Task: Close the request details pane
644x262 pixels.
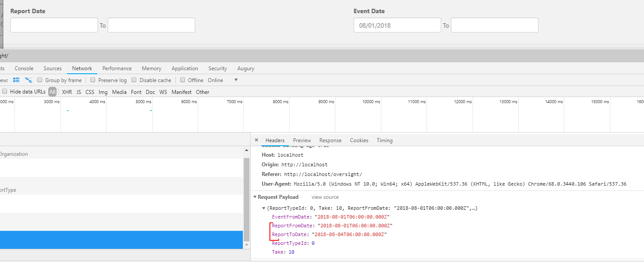Action: (x=256, y=140)
